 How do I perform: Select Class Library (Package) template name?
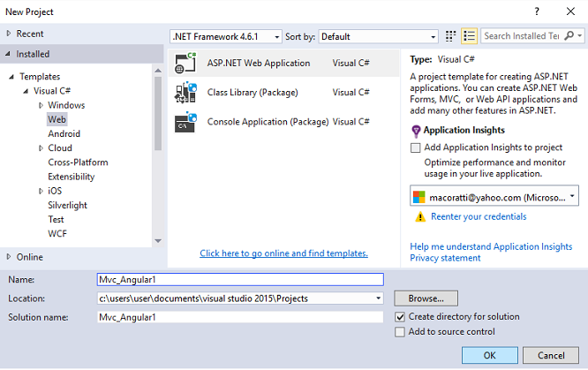click(253, 93)
